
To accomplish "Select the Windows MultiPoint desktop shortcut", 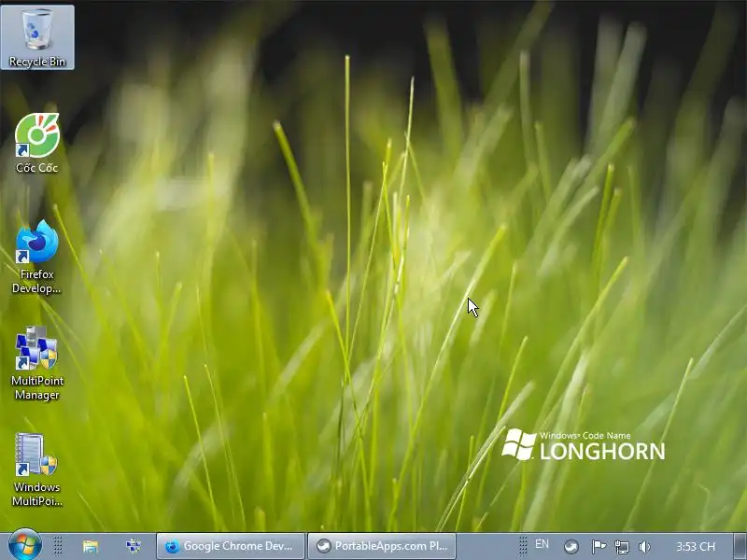I will [37, 470].
